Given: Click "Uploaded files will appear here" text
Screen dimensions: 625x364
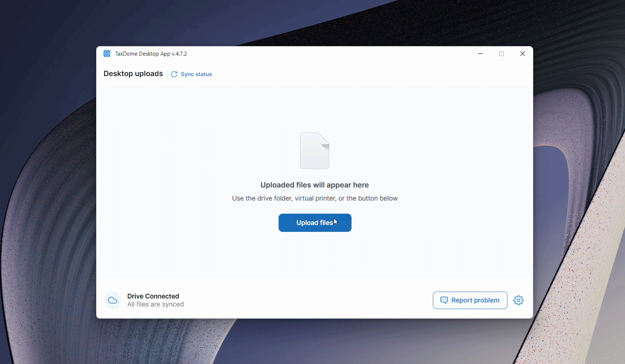Looking at the screenshot, I should (x=315, y=185).
